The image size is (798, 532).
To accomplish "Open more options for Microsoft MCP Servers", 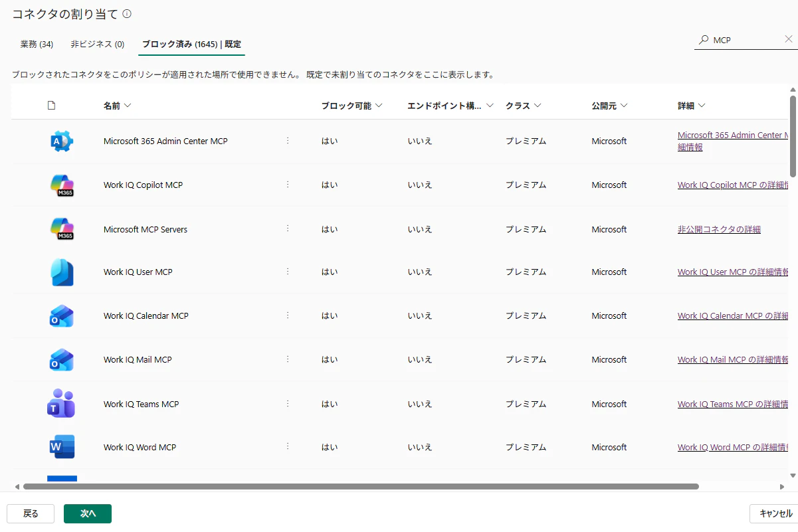I will pos(288,228).
